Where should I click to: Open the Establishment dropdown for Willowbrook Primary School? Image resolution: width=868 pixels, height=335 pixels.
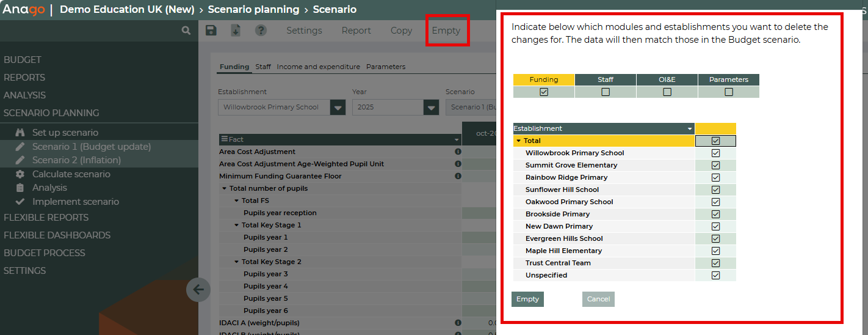click(338, 108)
